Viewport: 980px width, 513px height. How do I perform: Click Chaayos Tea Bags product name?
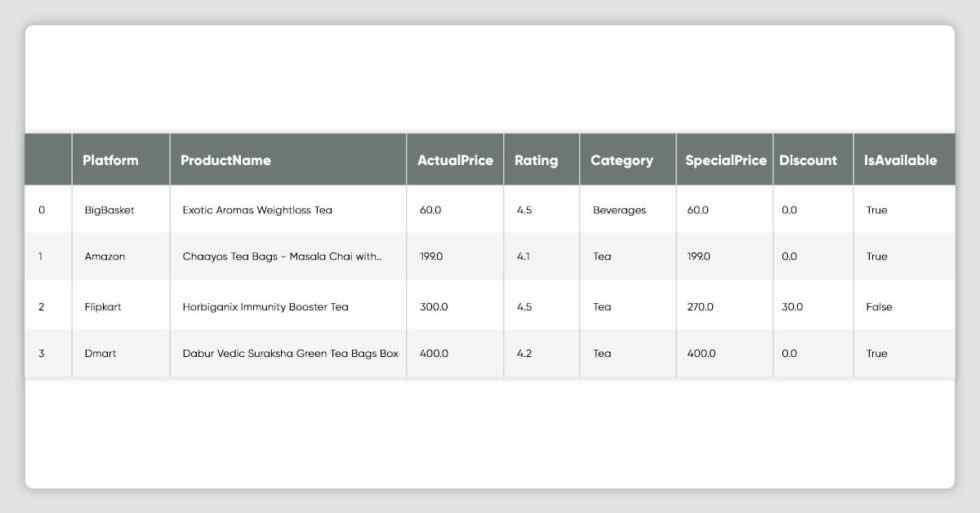[282, 256]
